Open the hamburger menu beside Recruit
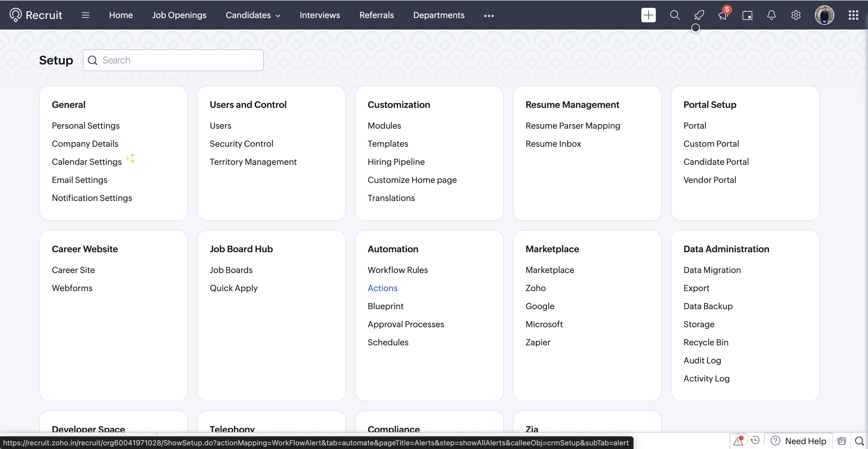 point(86,15)
